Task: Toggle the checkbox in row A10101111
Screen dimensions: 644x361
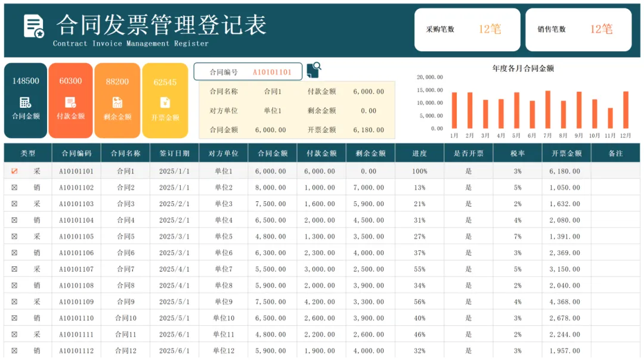Action: point(14,334)
